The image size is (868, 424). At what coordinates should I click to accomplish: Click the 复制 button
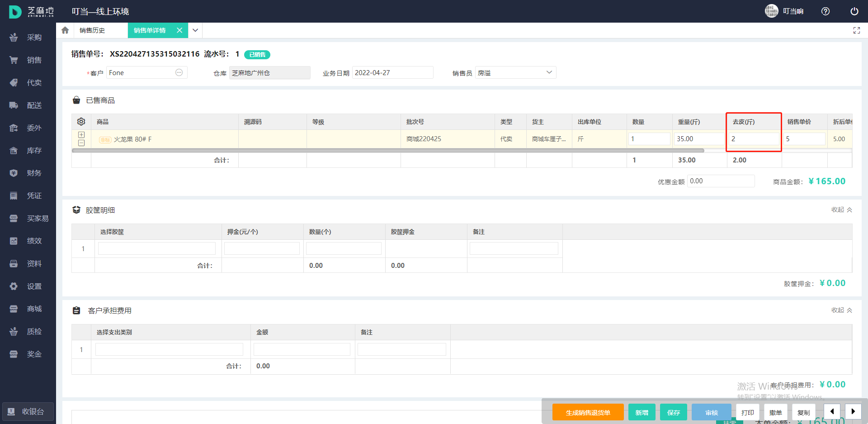pos(803,412)
